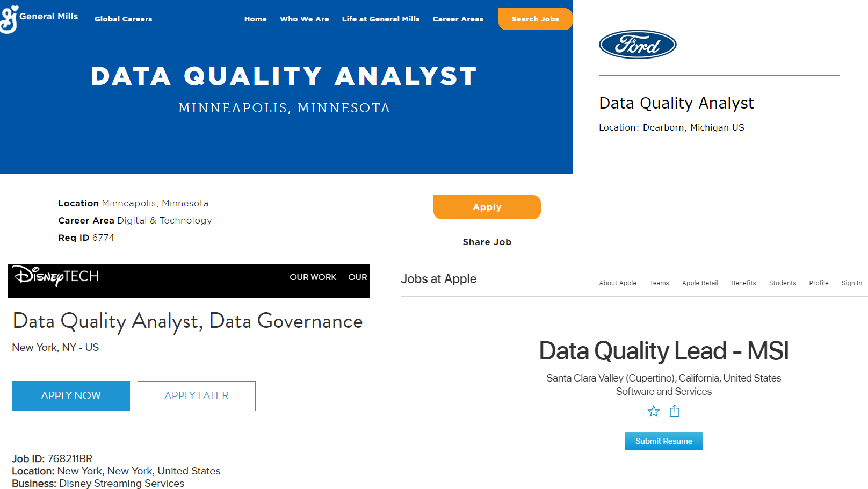Click Submit Resume on the Apple posting
Screen dimensions: 868x489
[663, 441]
